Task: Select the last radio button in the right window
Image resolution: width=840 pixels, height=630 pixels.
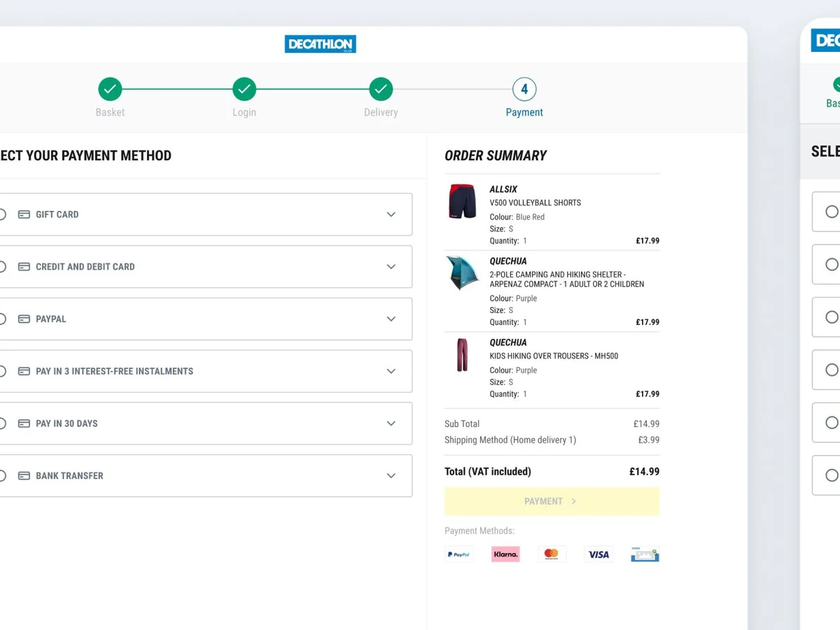Action: tap(832, 475)
